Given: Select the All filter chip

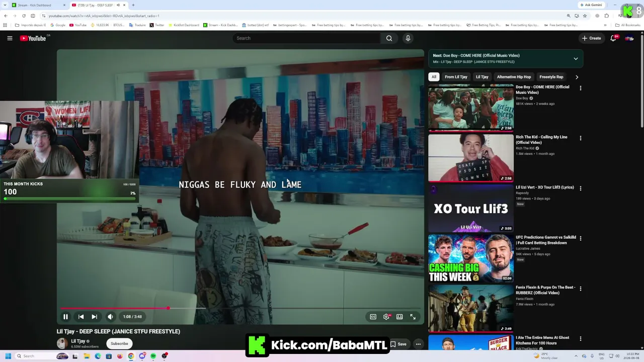Looking at the screenshot, I should [434, 77].
